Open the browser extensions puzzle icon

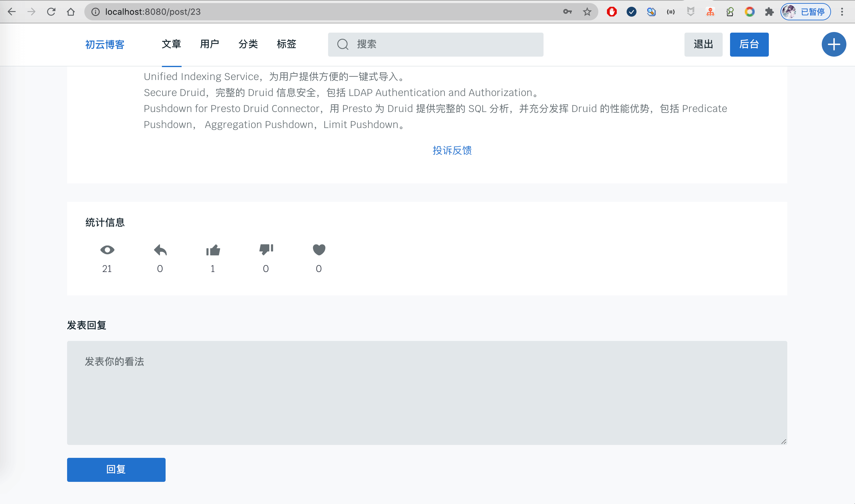(769, 12)
